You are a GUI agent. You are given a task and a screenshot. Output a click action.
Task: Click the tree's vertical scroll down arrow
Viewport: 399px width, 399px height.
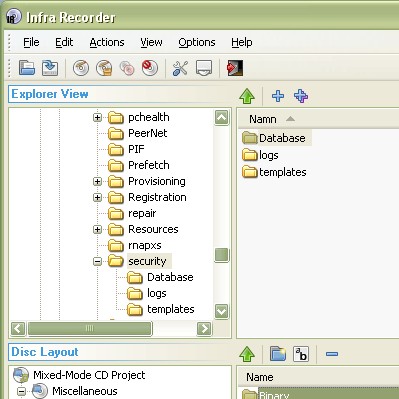pyautogui.click(x=222, y=311)
